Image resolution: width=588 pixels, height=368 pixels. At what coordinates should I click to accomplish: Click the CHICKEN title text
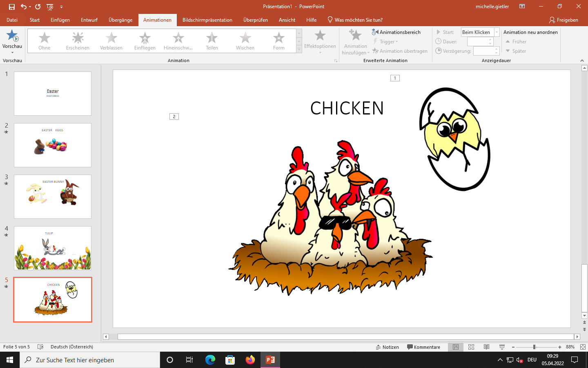pyautogui.click(x=347, y=108)
